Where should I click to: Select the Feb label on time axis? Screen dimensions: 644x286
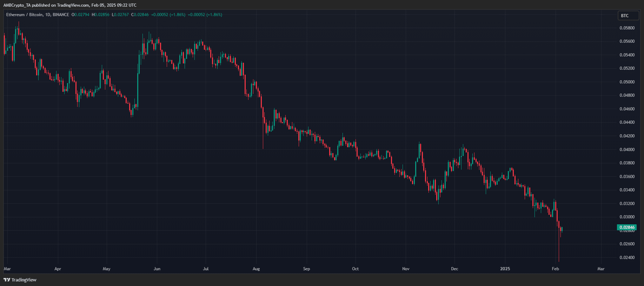(555, 269)
